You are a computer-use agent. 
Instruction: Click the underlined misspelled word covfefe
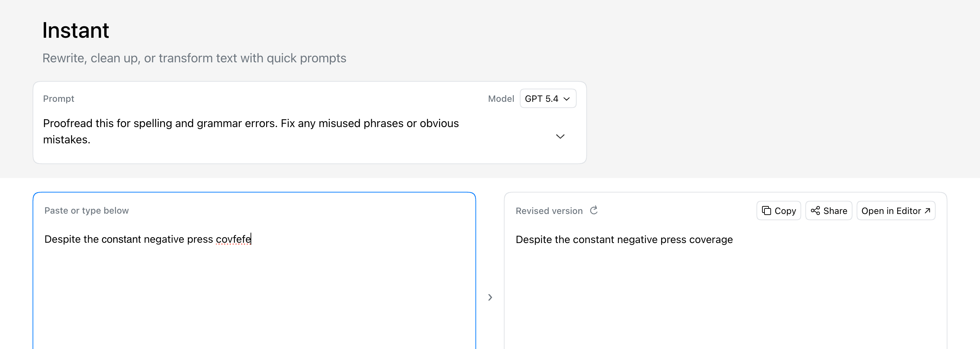point(233,239)
